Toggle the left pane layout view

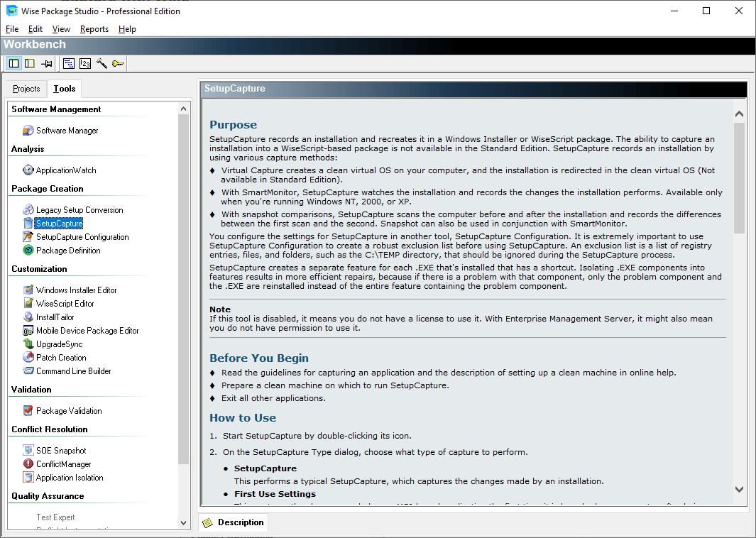pos(13,63)
